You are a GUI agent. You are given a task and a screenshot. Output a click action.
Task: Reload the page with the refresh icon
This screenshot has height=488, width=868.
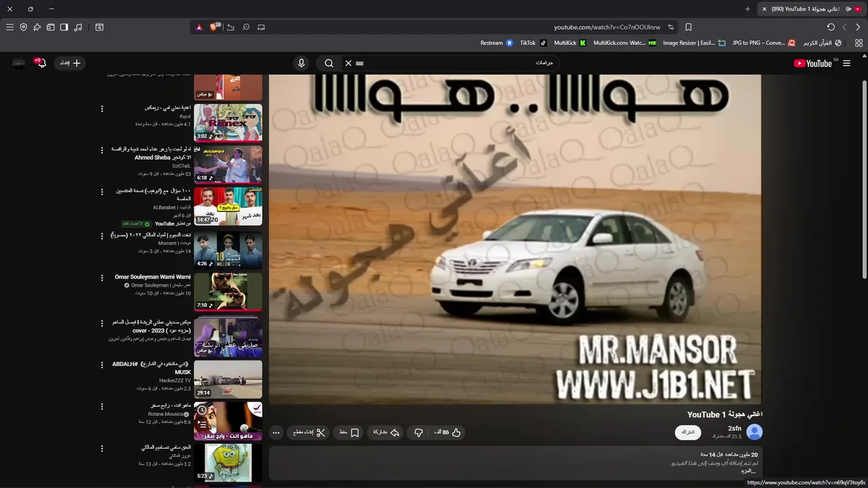[x=831, y=27]
